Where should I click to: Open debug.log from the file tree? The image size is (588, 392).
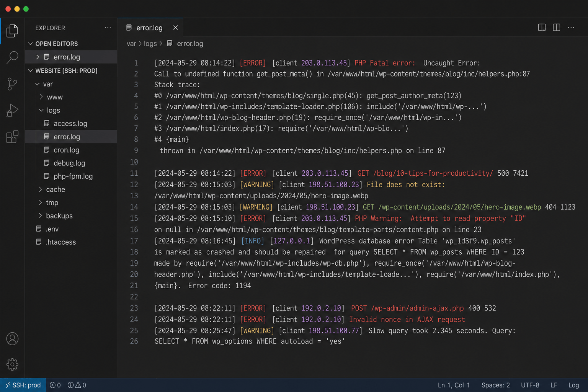pyautogui.click(x=71, y=163)
